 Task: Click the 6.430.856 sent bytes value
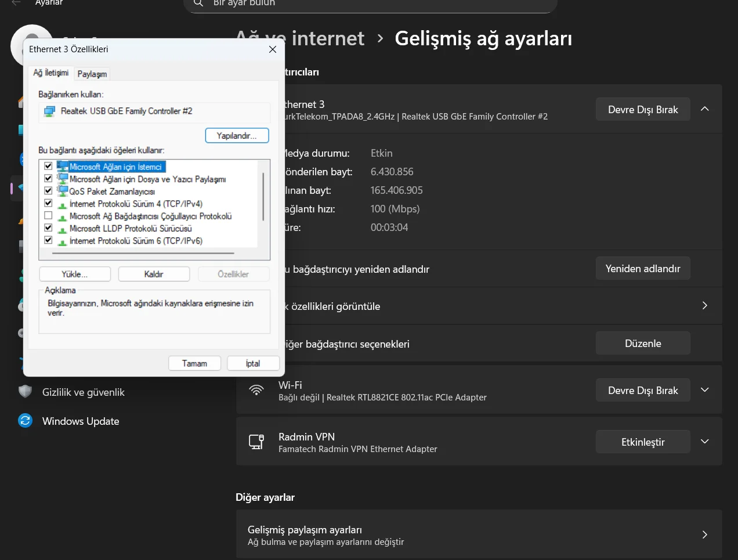click(392, 172)
